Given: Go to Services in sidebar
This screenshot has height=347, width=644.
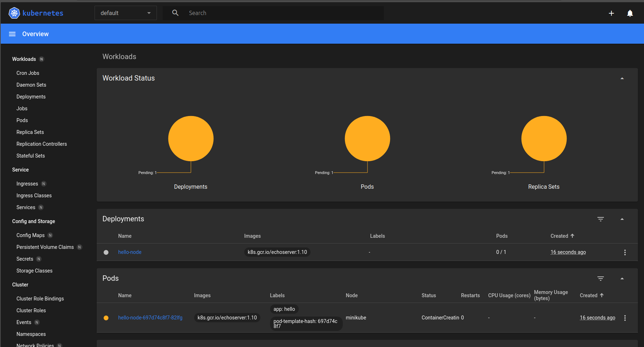Looking at the screenshot, I should pos(26,207).
